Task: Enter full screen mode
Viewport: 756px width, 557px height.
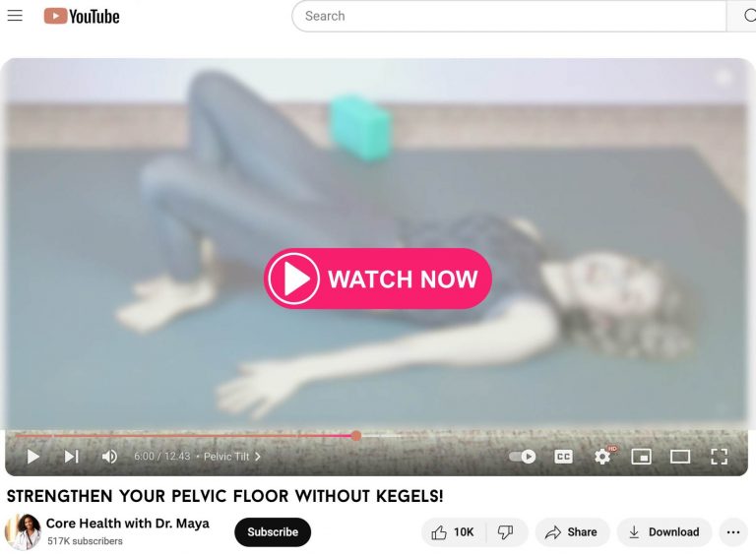Action: pyautogui.click(x=719, y=457)
